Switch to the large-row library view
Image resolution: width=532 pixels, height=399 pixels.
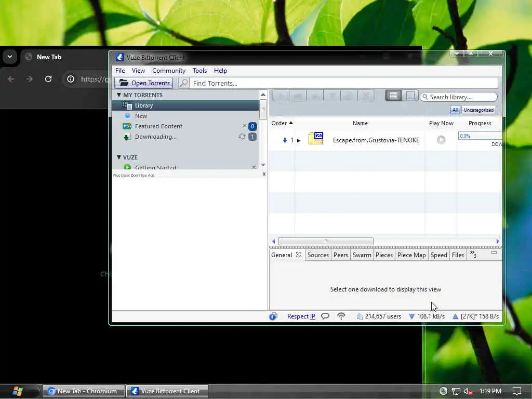[393, 96]
